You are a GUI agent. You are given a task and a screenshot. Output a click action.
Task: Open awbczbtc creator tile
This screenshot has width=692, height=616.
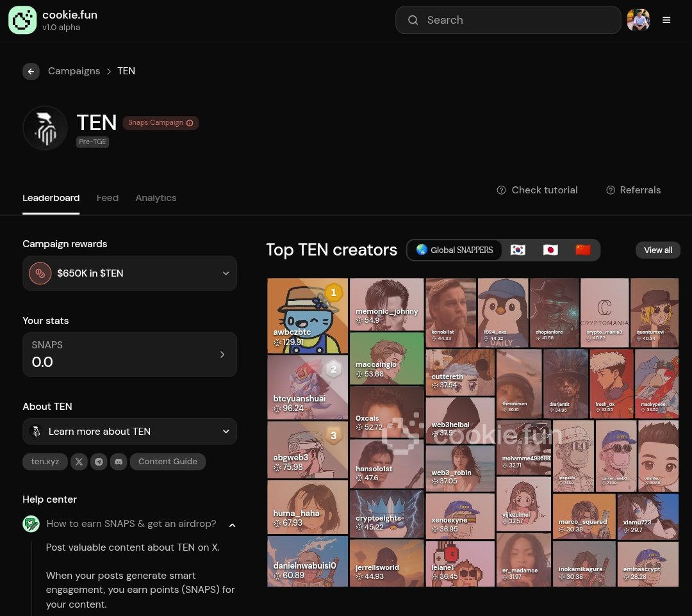pos(308,316)
